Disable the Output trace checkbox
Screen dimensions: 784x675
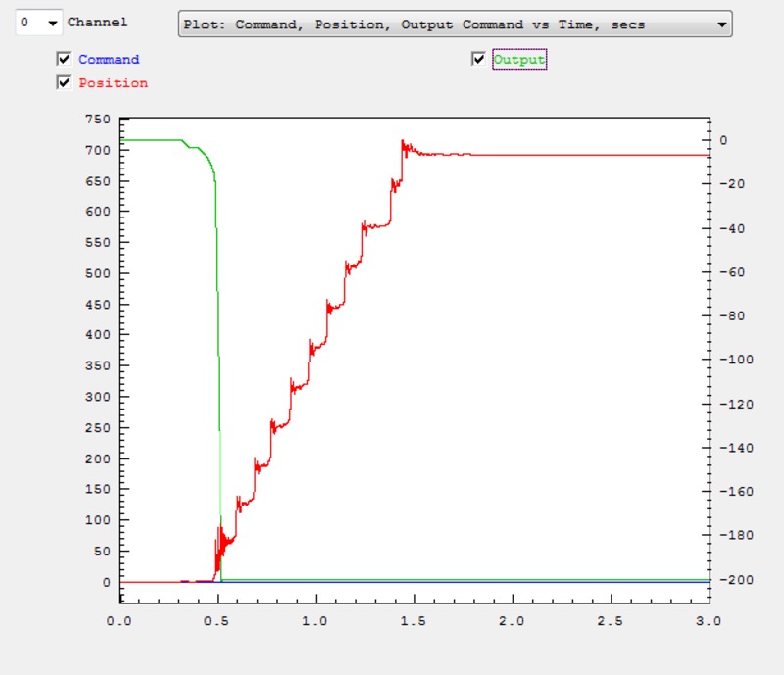(478, 60)
